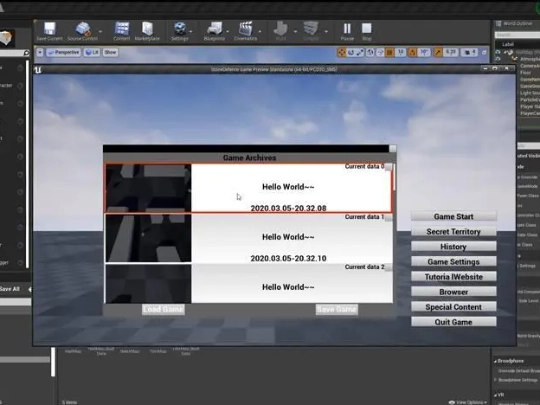Click the Game Start button
Viewport: 540px width, 405px height.
point(454,216)
